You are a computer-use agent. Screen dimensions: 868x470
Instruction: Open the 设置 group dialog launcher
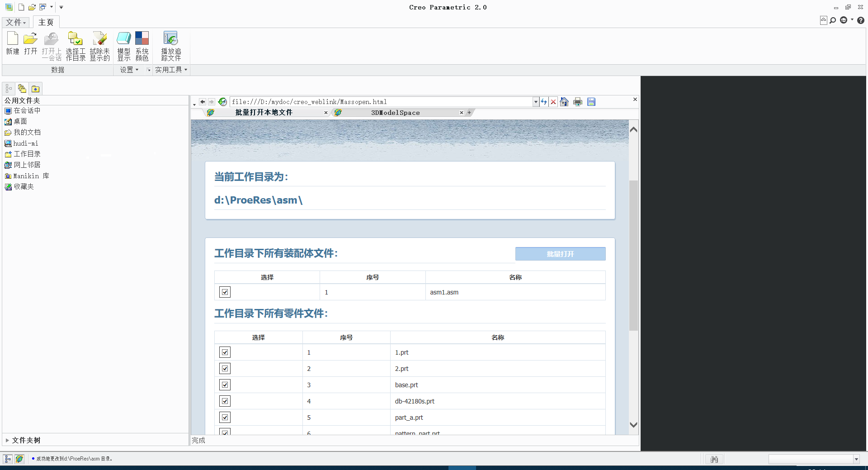148,70
